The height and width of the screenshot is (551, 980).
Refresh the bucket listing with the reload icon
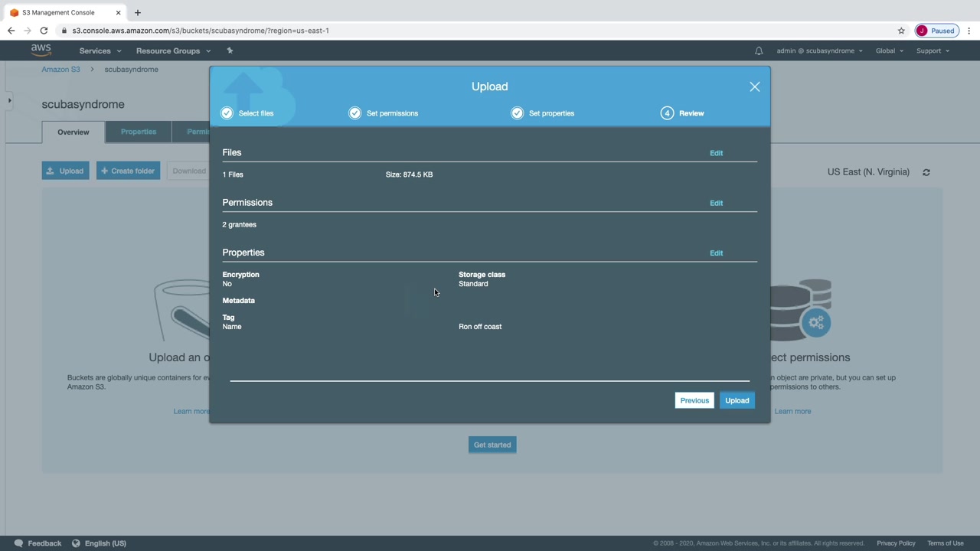pos(926,172)
